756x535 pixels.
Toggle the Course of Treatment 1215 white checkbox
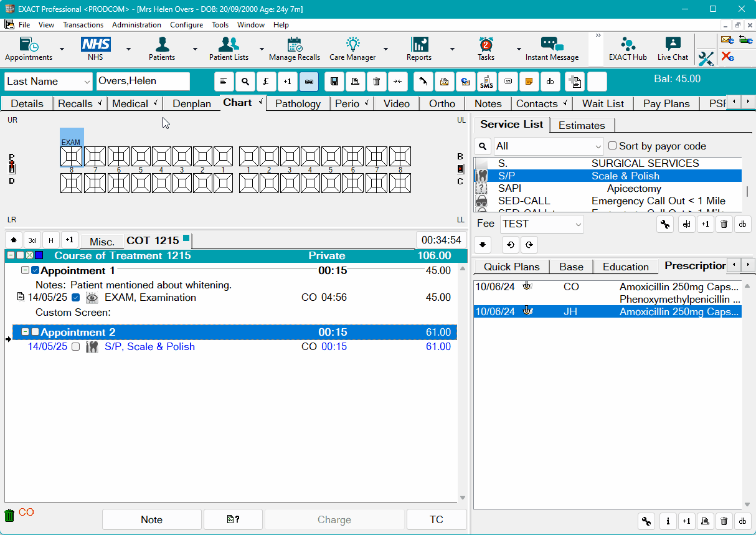pyautogui.click(x=21, y=255)
